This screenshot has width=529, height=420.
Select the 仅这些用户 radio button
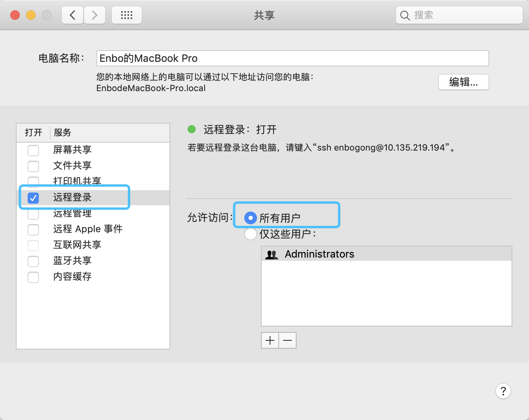(251, 234)
